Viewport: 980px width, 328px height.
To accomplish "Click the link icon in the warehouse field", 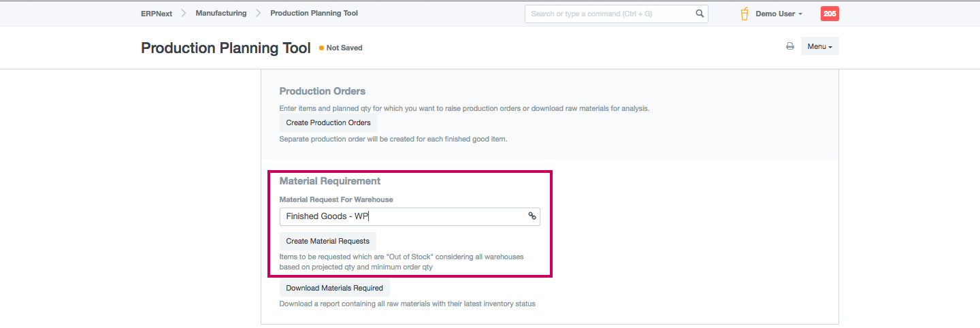I will (532, 216).
